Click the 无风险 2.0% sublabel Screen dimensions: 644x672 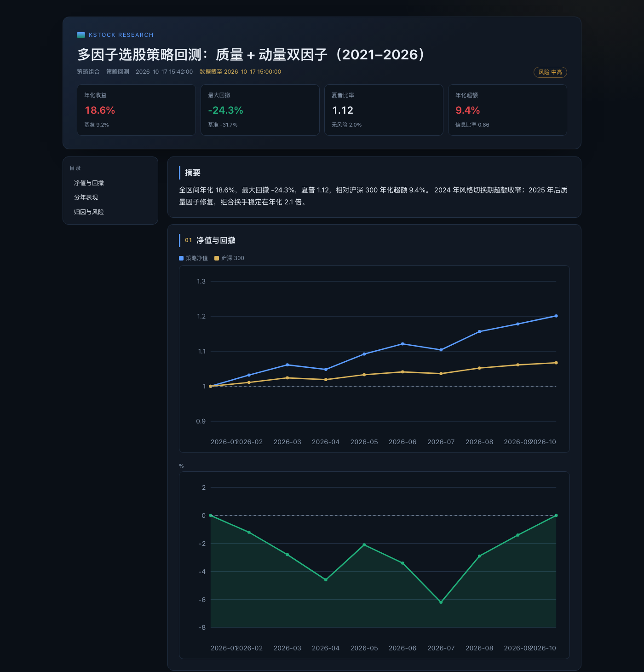tap(346, 125)
